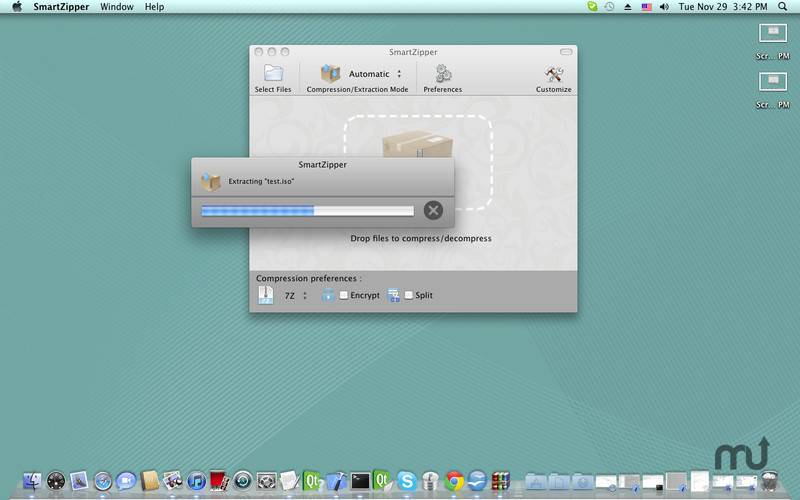The height and width of the screenshot is (500, 800).
Task: Enable the Encrypt checkbox
Action: (344, 295)
